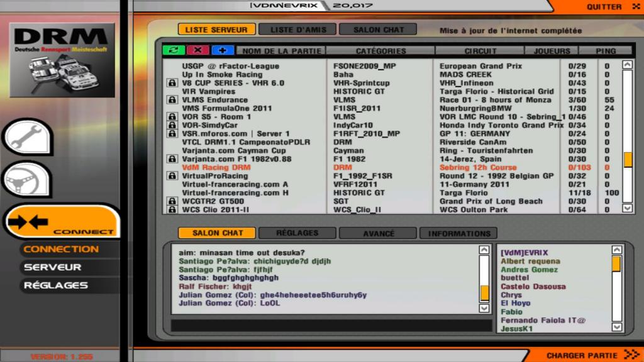Image resolution: width=644 pixels, height=362 pixels.
Task: Click lock icon beside WCGTR2 GT500
Action: pyautogui.click(x=172, y=201)
